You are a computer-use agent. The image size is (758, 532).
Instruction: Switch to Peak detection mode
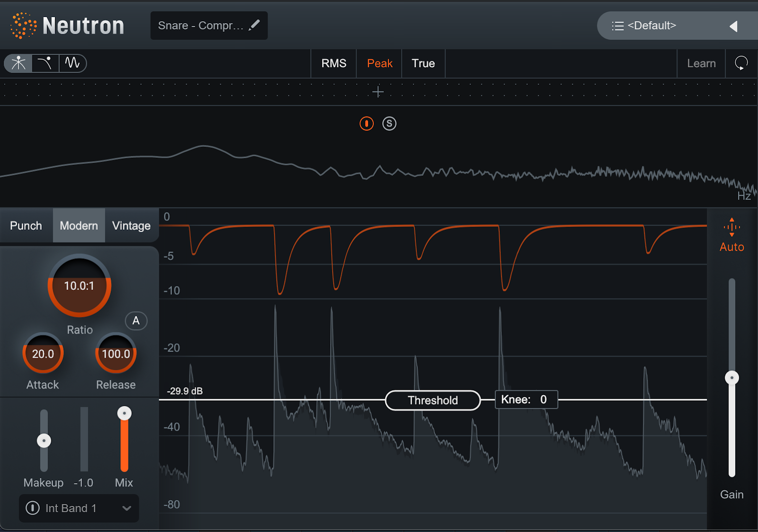pos(380,63)
